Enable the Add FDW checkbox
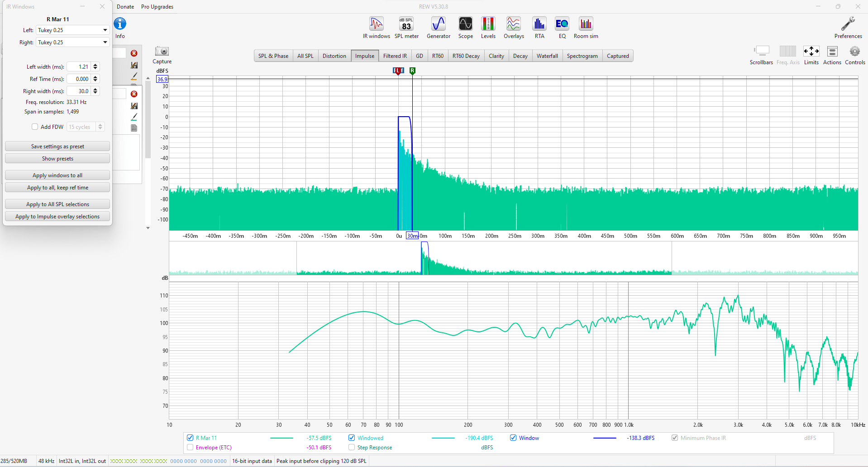The image size is (868, 467). (x=35, y=127)
